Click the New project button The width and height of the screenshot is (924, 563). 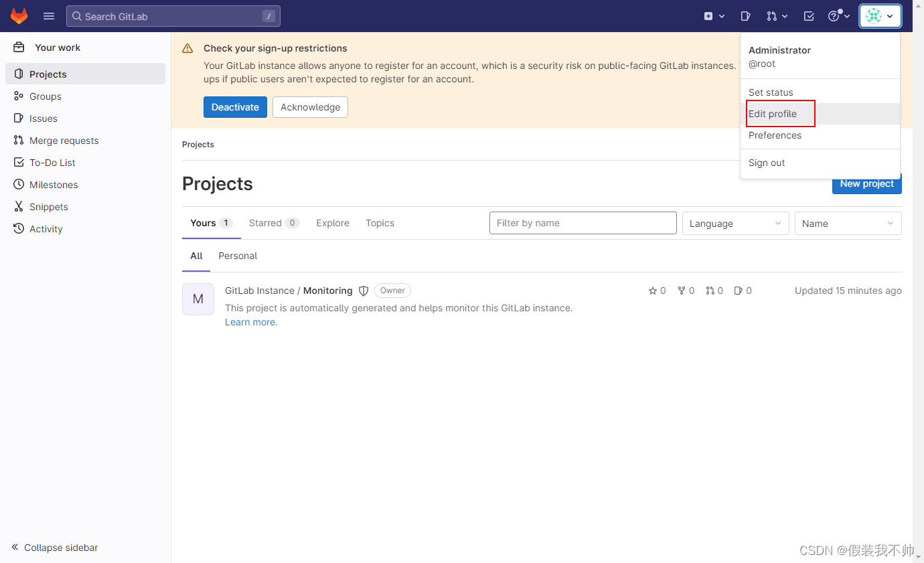click(x=867, y=184)
